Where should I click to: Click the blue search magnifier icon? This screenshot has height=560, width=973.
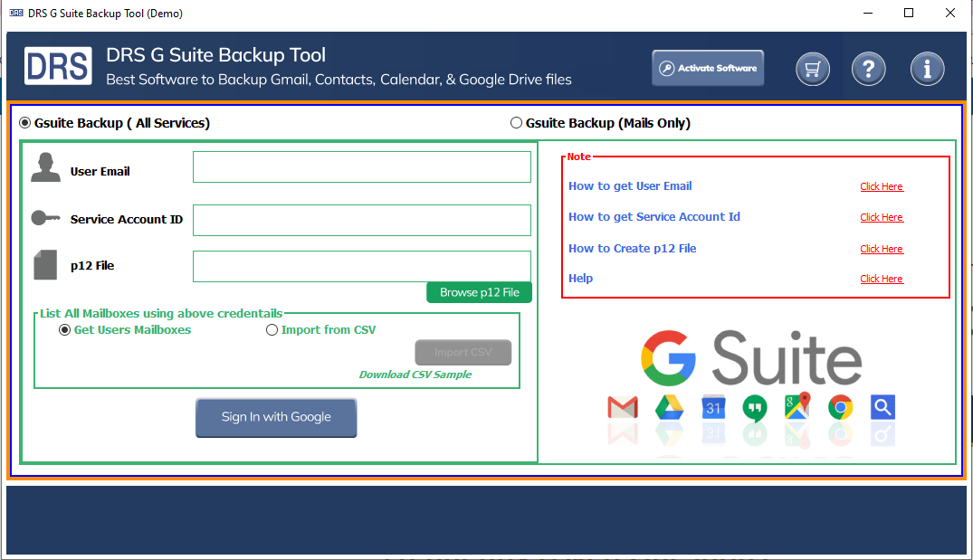coord(882,407)
